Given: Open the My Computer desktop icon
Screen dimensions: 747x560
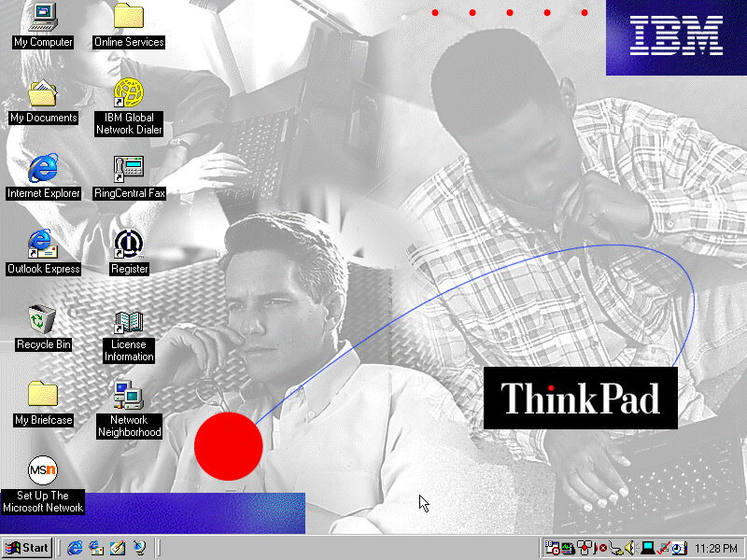Looking at the screenshot, I should coord(43,17).
